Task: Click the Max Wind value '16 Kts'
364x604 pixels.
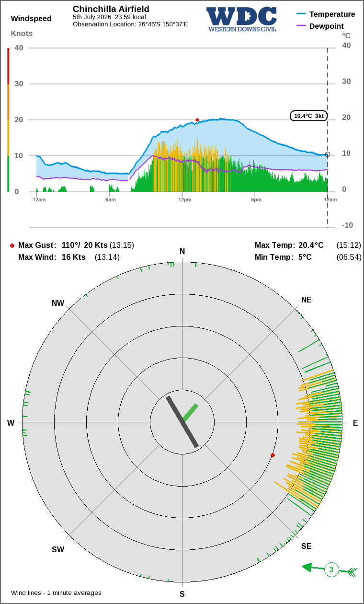Action: (74, 257)
